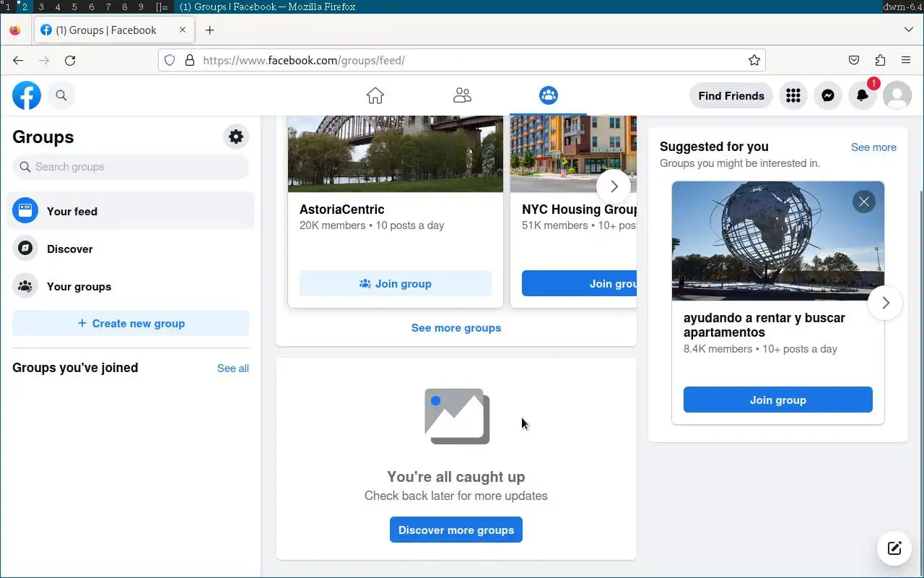Click Discover more groups button
Image resolution: width=924 pixels, height=578 pixels.
pos(456,530)
